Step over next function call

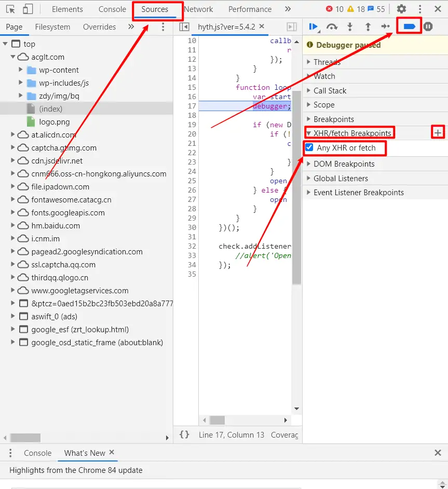331,25
